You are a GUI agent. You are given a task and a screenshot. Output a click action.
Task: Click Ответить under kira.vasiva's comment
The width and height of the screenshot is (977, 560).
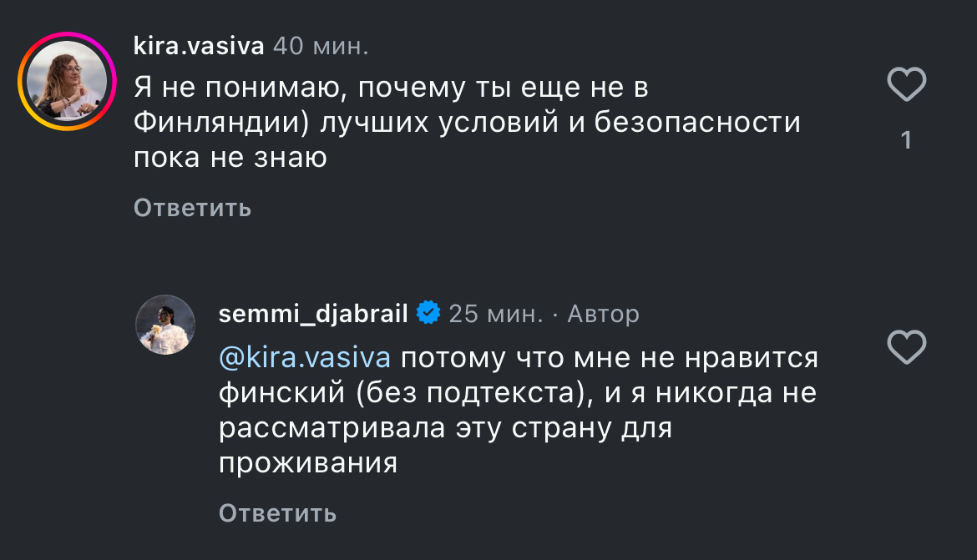tap(193, 208)
